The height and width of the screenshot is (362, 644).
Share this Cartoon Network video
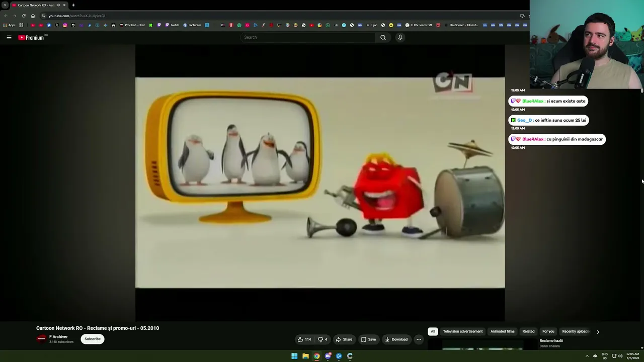point(344,339)
